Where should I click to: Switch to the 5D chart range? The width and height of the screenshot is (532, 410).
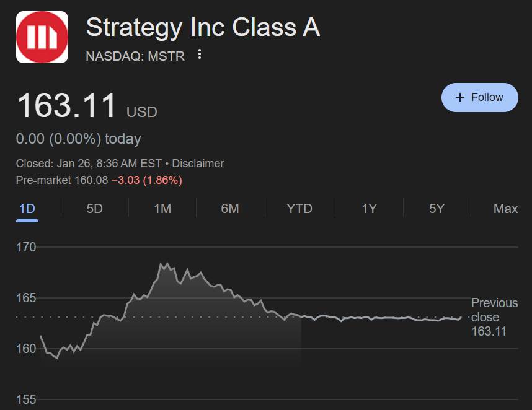coord(94,209)
